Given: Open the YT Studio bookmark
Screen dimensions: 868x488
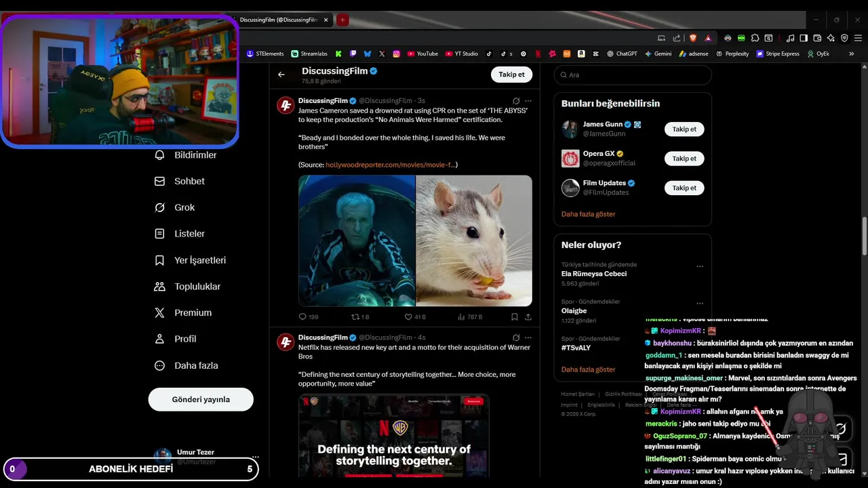Looking at the screenshot, I should coord(462,54).
